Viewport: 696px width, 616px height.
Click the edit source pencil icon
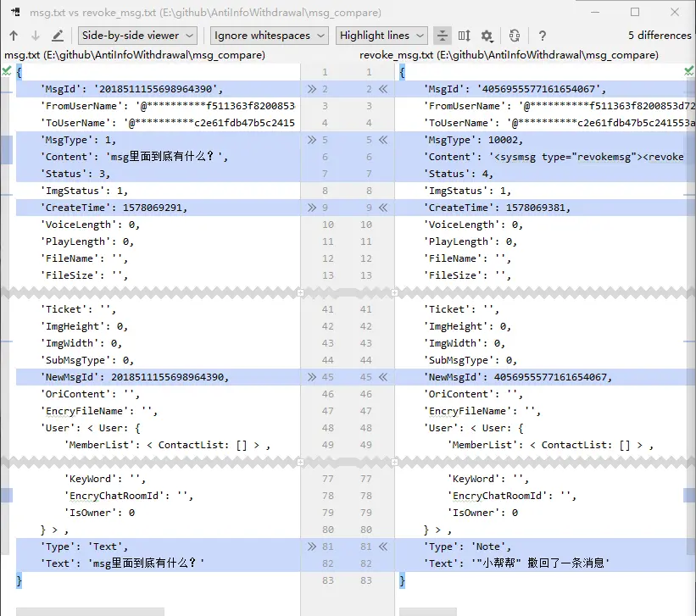(x=58, y=36)
